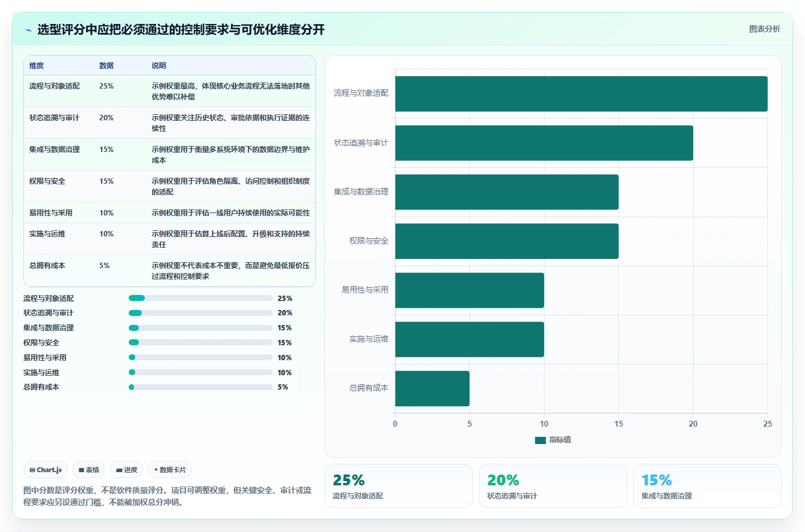The height and width of the screenshot is (532, 805).
Task: Click the 说明 column header
Action: 159,65
